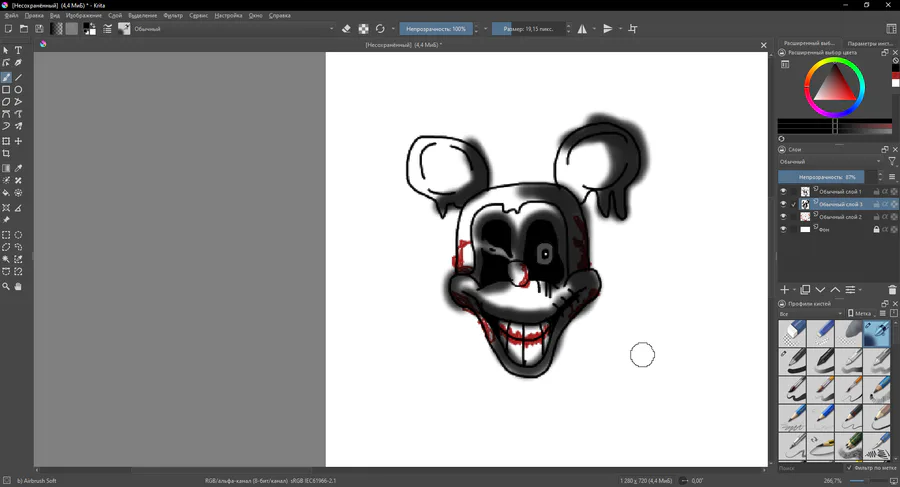
Task: Open the 'Фильтр' menu
Action: 173,16
